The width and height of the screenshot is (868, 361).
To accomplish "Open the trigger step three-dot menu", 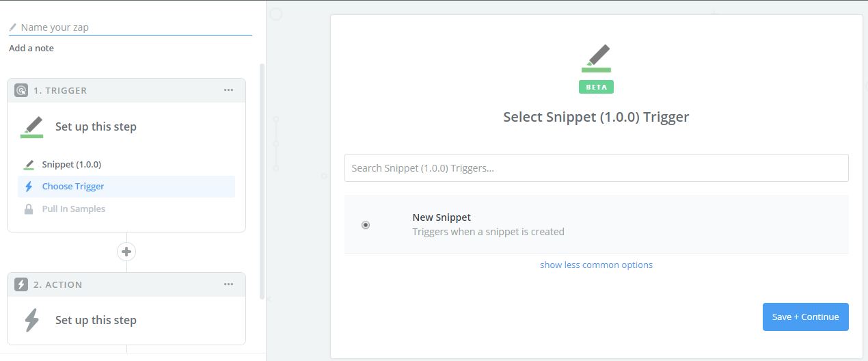I will [x=229, y=90].
